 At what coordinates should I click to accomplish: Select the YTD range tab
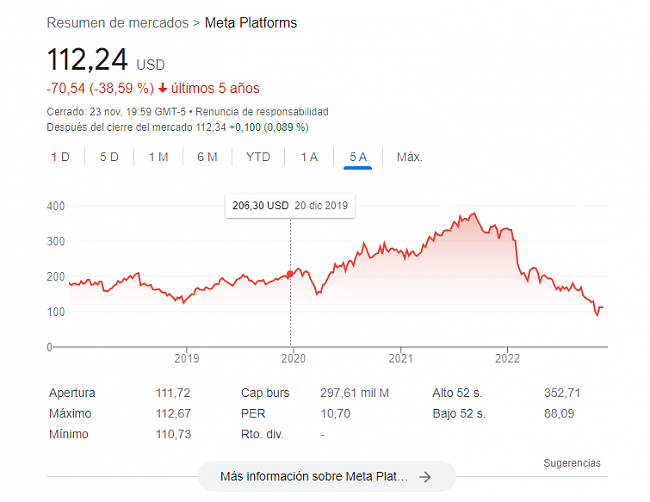258,157
